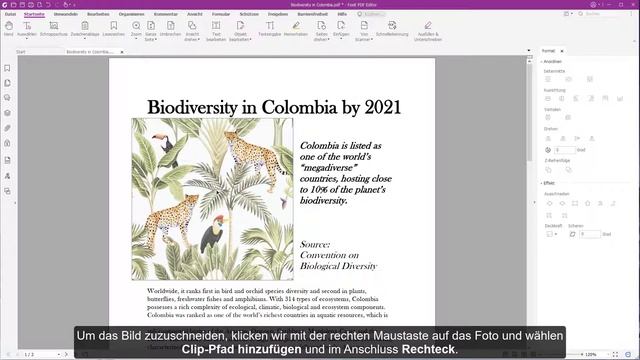Image resolution: width=640 pixels, height=360 pixels.
Task: Close the Biodiversity in Colombia document tab
Action: 122,52
